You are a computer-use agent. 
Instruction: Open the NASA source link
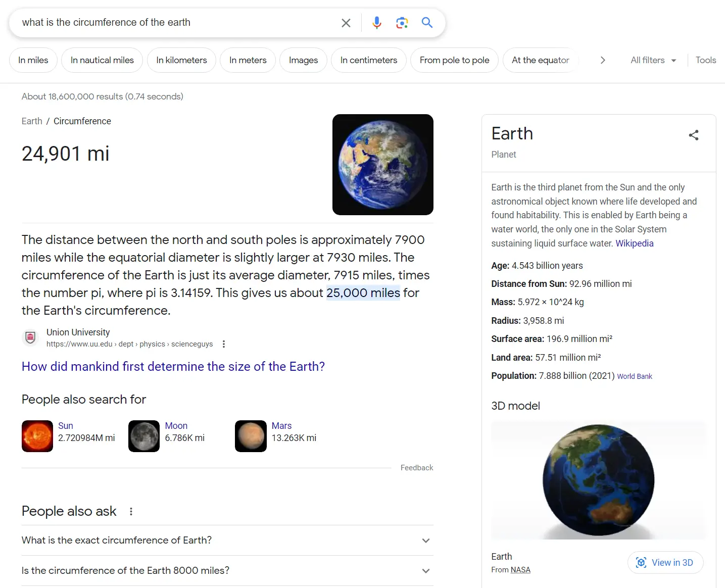520,570
